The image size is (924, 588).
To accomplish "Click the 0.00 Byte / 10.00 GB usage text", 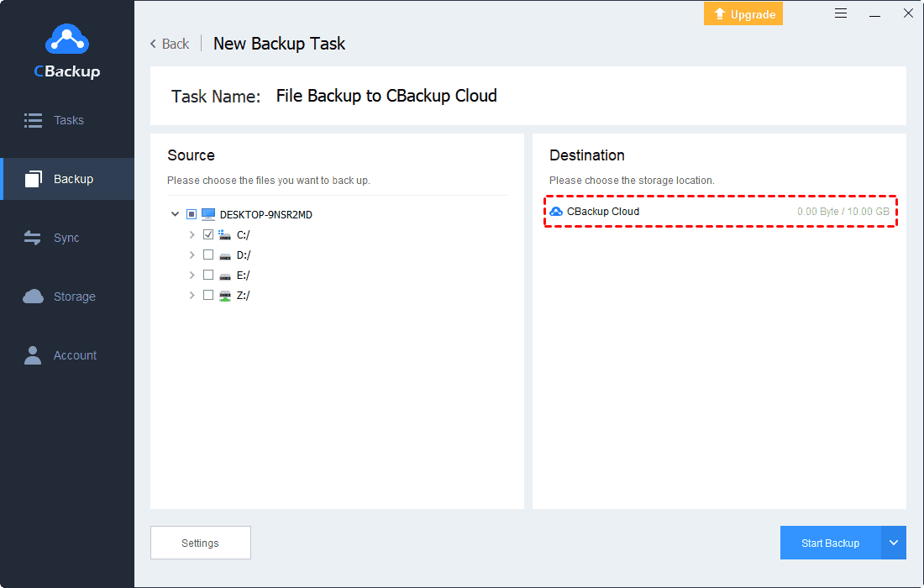I will [x=843, y=212].
